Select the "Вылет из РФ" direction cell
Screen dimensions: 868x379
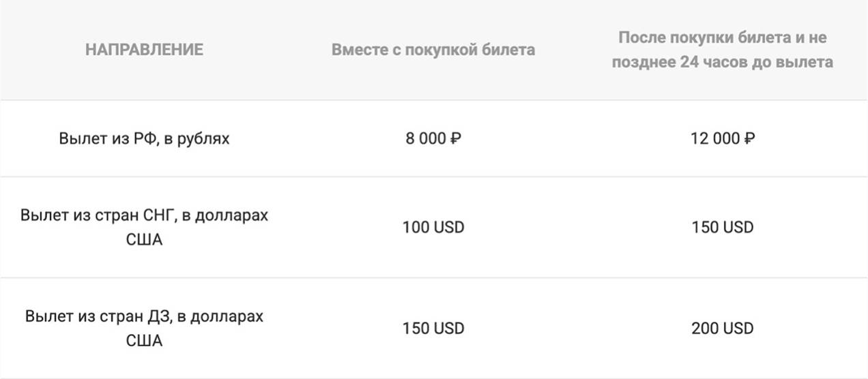144,139
